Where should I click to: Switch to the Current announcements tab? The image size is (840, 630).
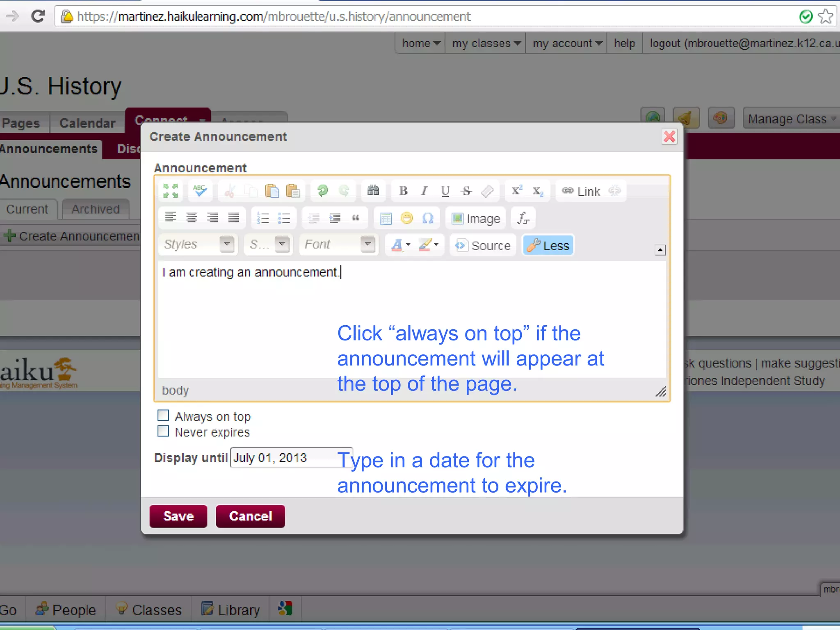(x=27, y=209)
